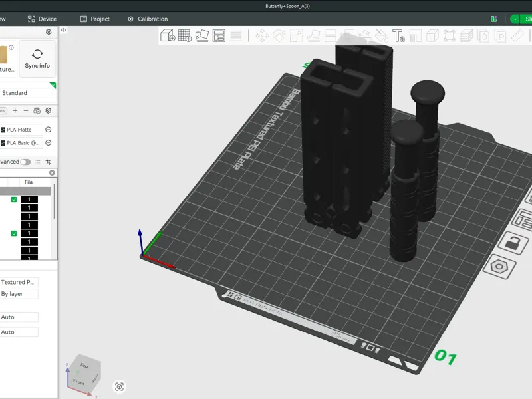The image size is (532, 399).
Task: Click the Fila. column header
Action: (29, 182)
